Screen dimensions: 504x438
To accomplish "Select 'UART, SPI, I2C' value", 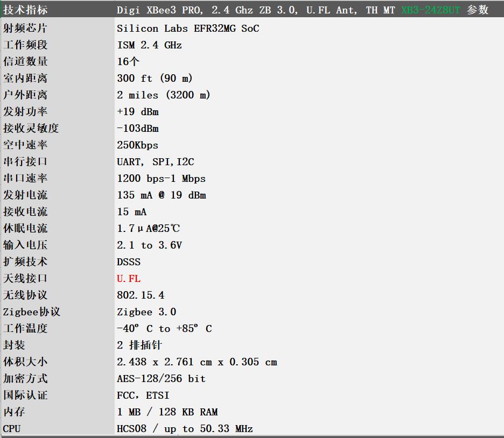I will click(x=156, y=162).
